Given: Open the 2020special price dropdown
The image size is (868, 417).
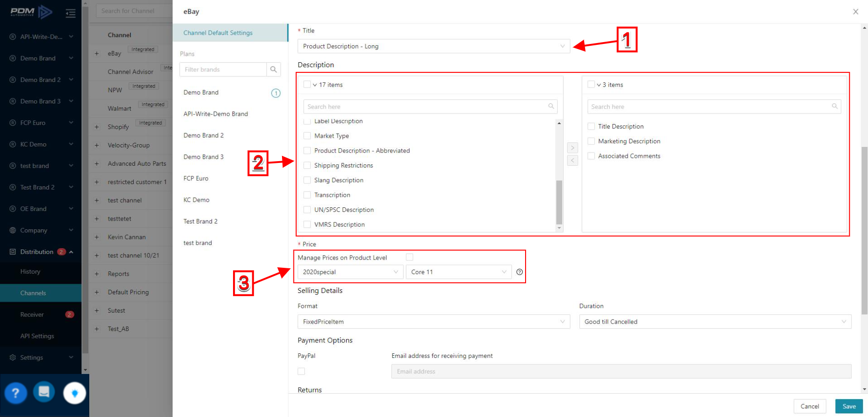Looking at the screenshot, I should [x=350, y=272].
